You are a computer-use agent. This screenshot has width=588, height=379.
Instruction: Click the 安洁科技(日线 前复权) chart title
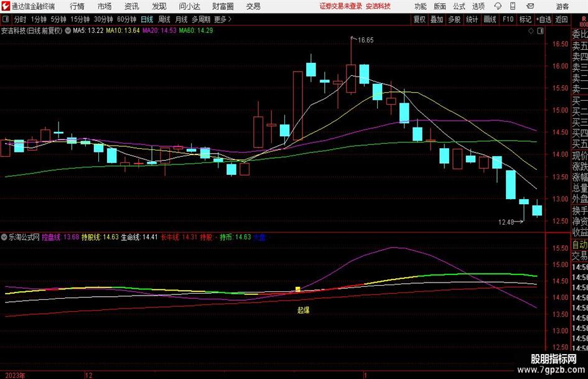(32, 30)
